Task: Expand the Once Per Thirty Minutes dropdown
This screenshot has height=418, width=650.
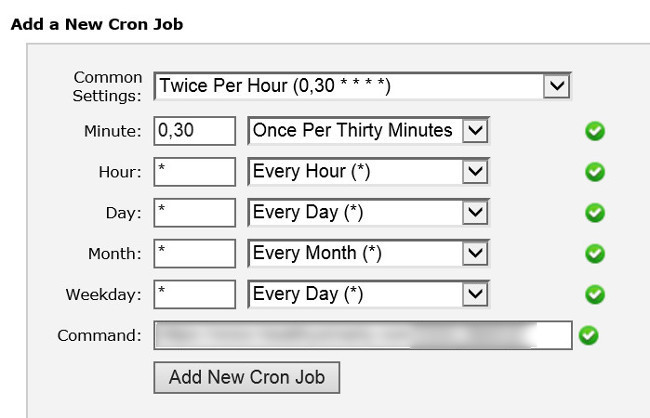Action: click(368, 131)
